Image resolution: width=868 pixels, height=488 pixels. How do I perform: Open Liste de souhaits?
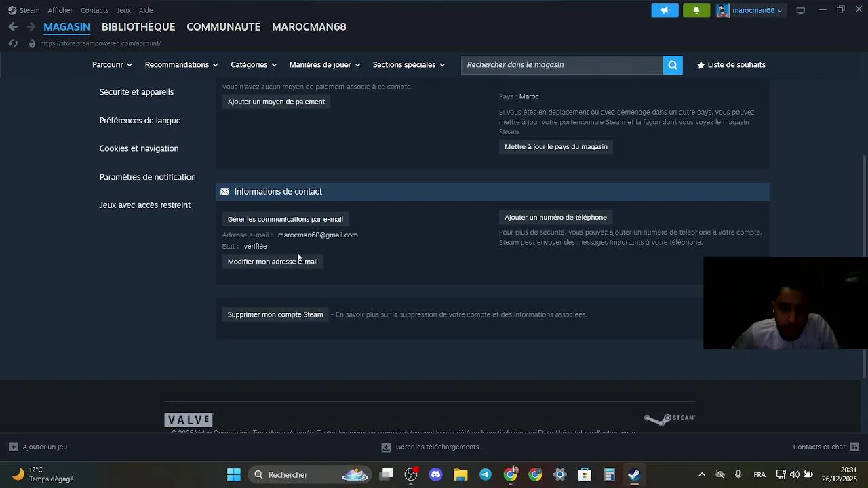(731, 65)
